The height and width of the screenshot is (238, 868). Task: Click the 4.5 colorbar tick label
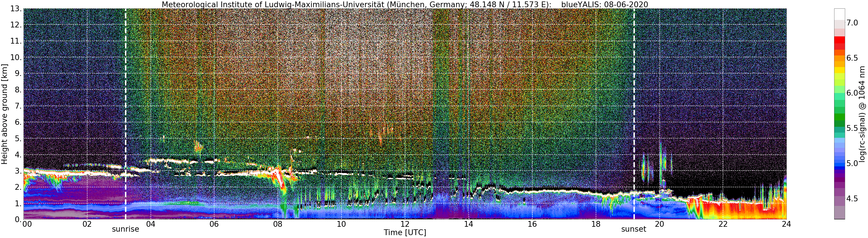[x=852, y=199]
